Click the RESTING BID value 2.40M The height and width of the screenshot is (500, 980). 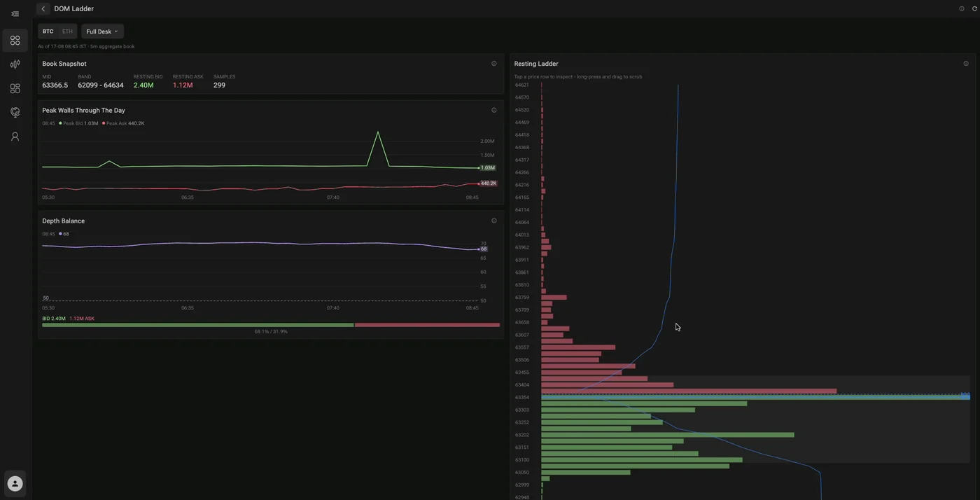143,85
